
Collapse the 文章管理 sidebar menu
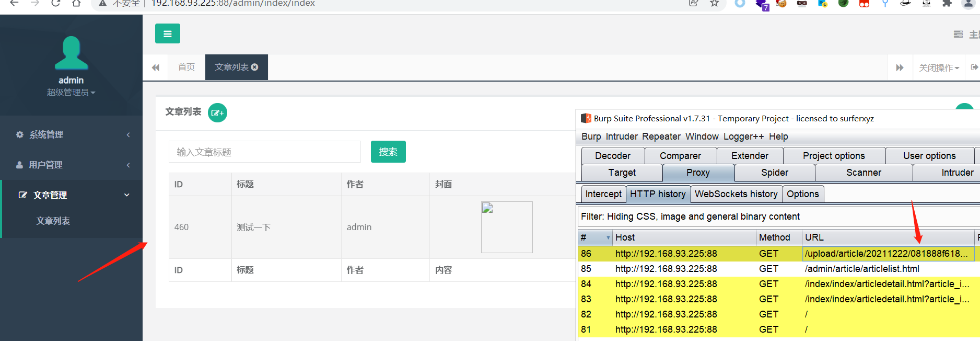(71, 195)
